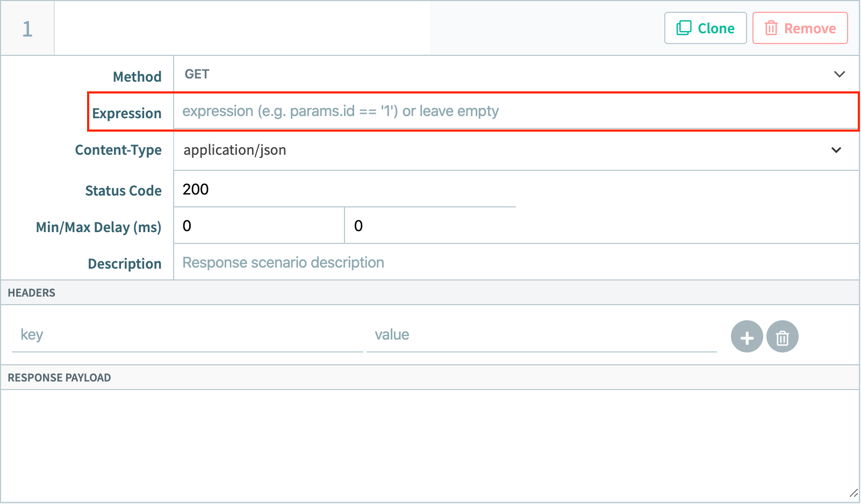Viewport: 861px width, 504px height.
Task: Click the header key field
Action: click(187, 335)
